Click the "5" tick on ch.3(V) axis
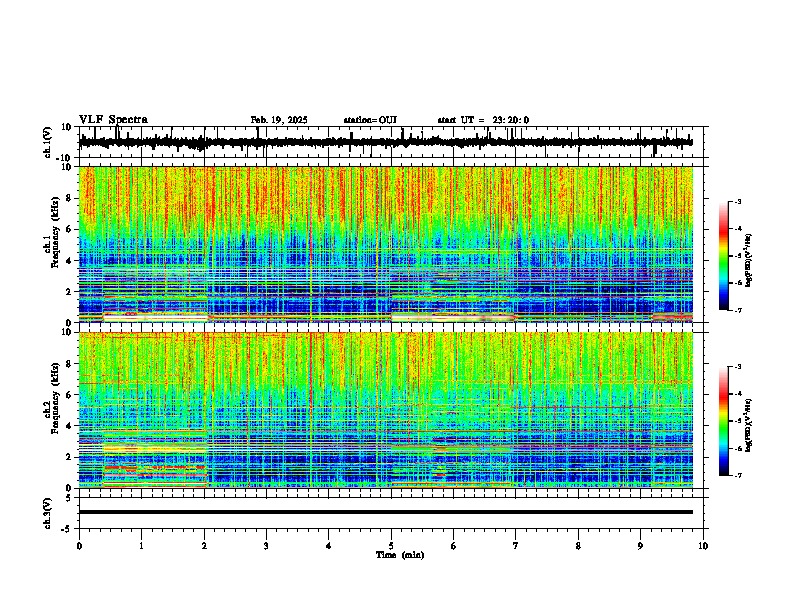This screenshot has height=612, width=792. pyautogui.click(x=69, y=498)
